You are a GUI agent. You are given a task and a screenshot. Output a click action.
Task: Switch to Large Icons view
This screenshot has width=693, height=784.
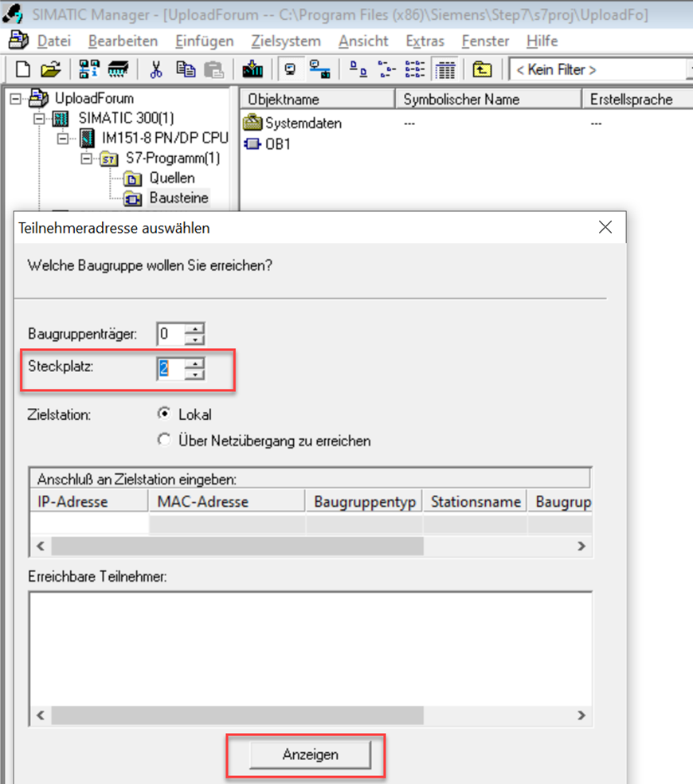[x=358, y=69]
